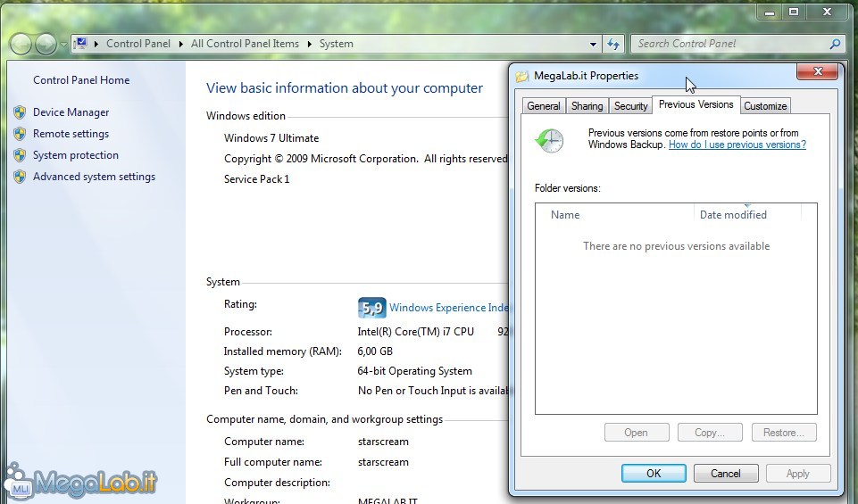
Task: Confirm with the OK button
Action: click(654, 474)
